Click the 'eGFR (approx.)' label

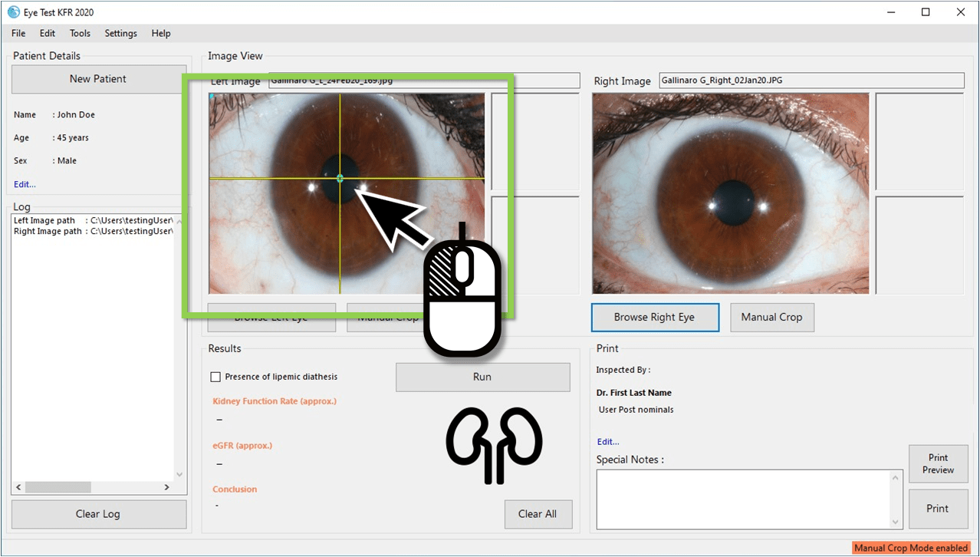pos(242,446)
